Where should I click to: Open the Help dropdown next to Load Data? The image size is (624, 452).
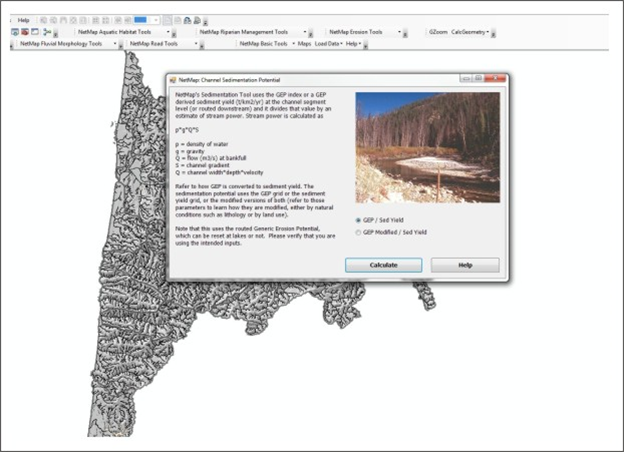click(x=353, y=44)
